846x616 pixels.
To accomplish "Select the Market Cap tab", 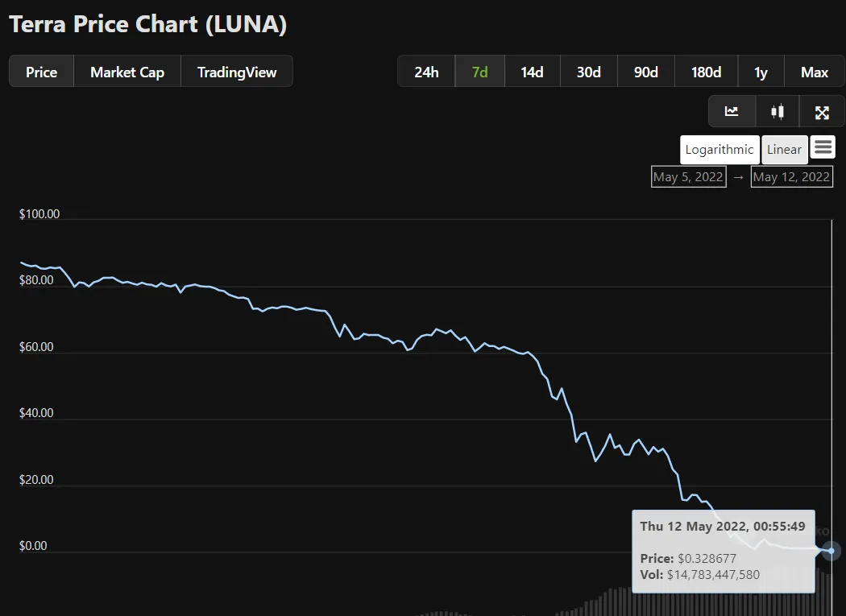I will 127,72.
